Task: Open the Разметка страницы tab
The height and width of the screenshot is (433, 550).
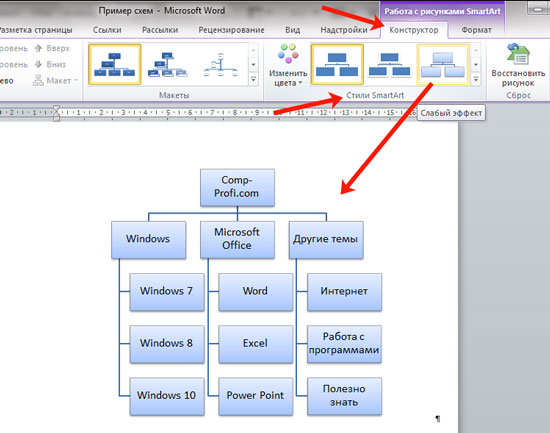Action: 35,30
